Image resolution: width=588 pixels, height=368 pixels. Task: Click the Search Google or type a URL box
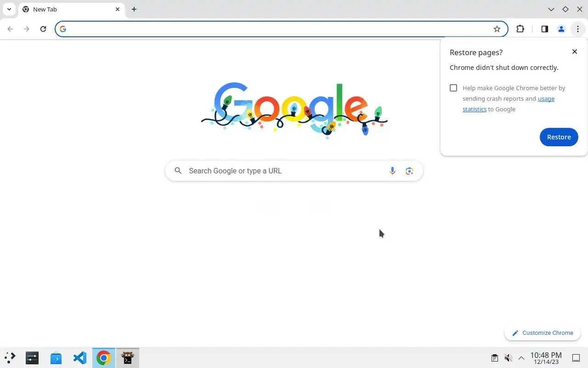pyautogui.click(x=294, y=171)
